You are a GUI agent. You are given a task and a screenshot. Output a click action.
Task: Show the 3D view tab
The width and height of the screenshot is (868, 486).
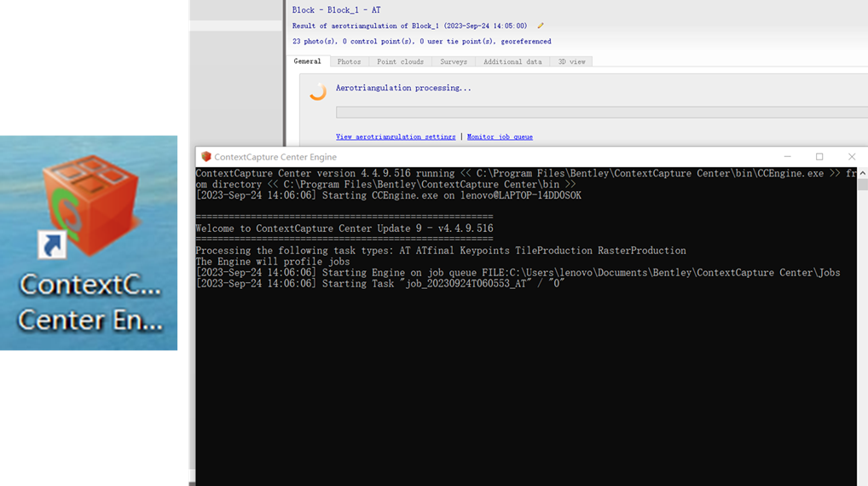[571, 62]
